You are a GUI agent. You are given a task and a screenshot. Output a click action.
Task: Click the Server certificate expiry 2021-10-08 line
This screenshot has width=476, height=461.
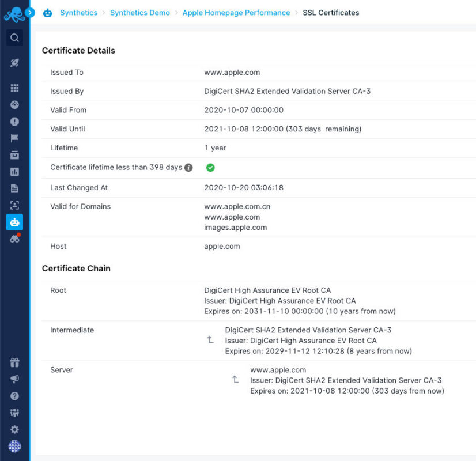point(347,391)
